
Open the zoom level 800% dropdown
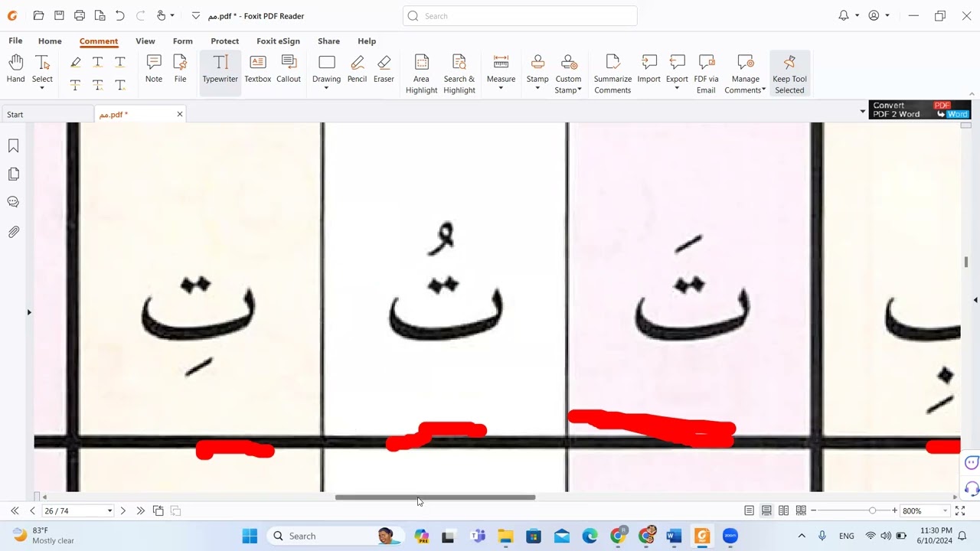coord(945,510)
